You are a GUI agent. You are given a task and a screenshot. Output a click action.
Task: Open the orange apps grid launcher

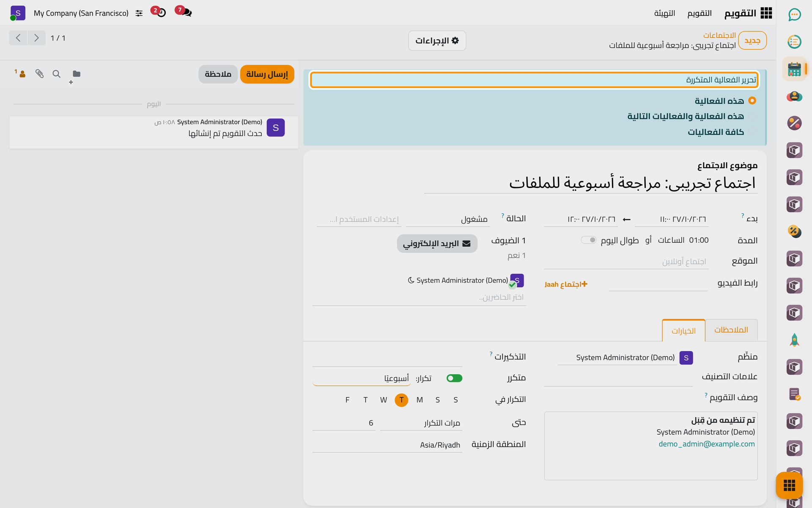(789, 485)
